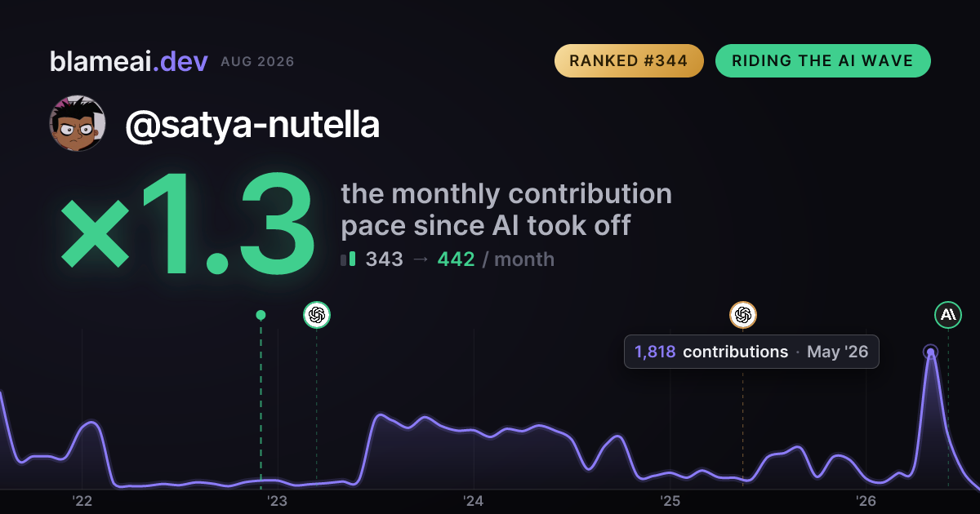Click the RIDING THE AI WAVE badge

click(822, 61)
